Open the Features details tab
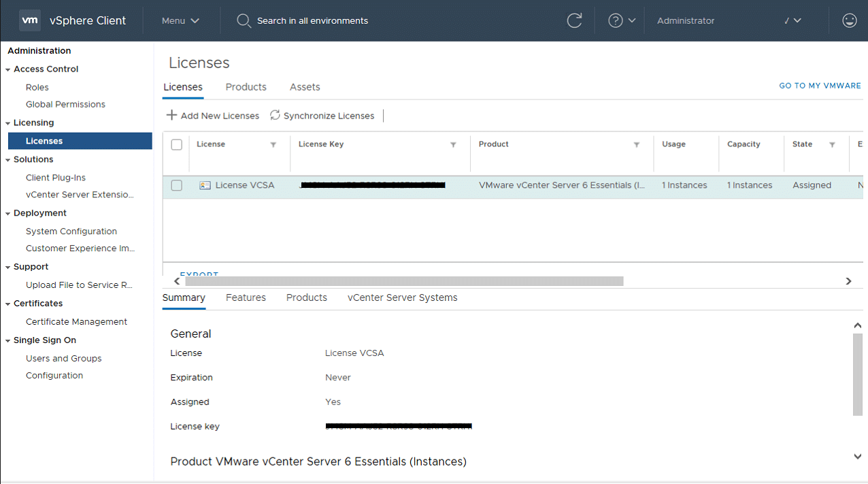The image size is (868, 484). pos(246,297)
